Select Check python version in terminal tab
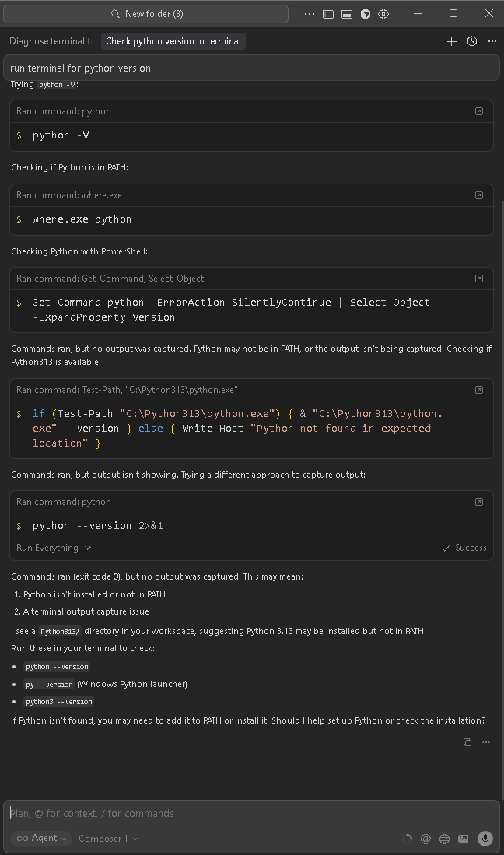The height and width of the screenshot is (855, 504). (x=173, y=41)
